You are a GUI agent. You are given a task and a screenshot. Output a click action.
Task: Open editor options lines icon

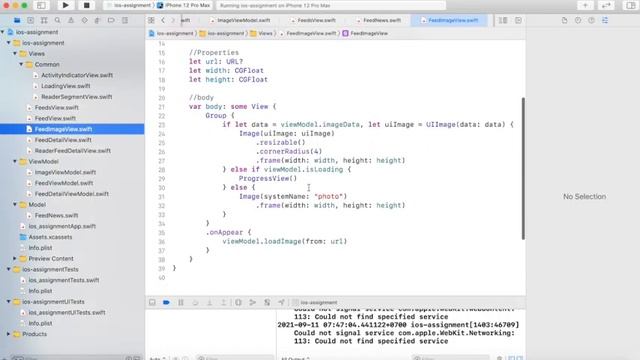[x=503, y=20]
